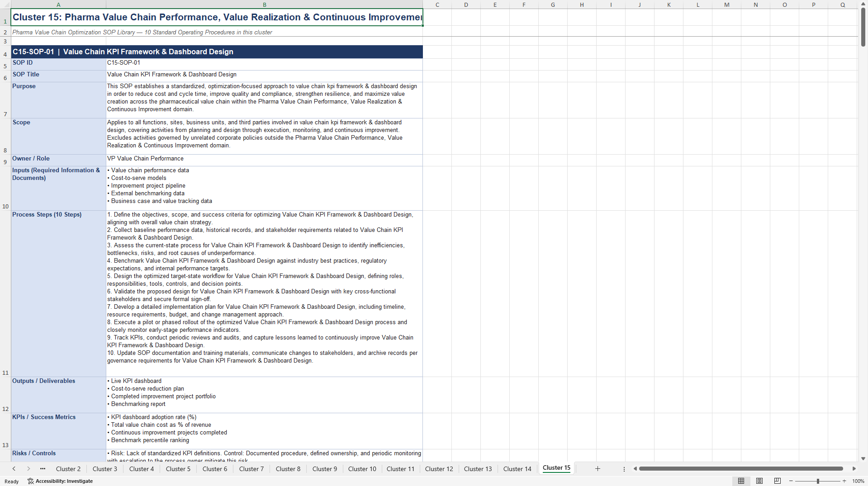
Task: Open the Cluster 3 sheet tab
Action: [105, 469]
